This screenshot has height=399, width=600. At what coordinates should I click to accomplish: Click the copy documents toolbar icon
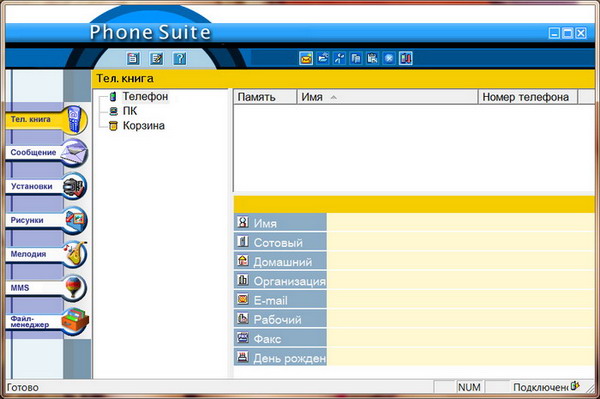point(355,58)
